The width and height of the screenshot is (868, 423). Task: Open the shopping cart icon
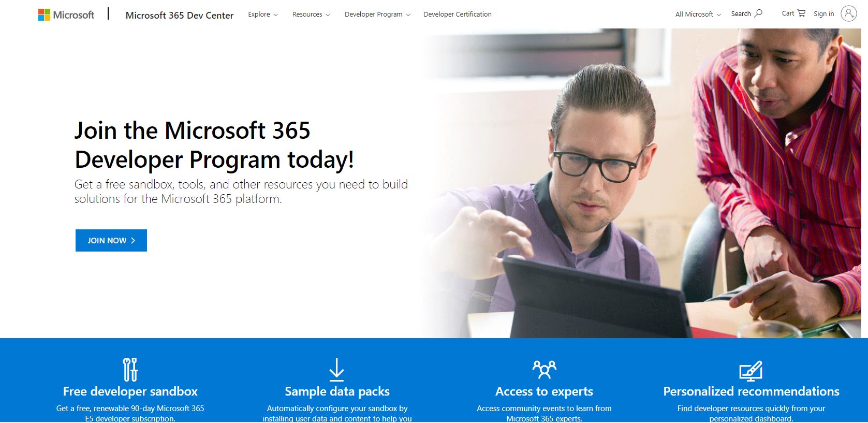pyautogui.click(x=801, y=13)
